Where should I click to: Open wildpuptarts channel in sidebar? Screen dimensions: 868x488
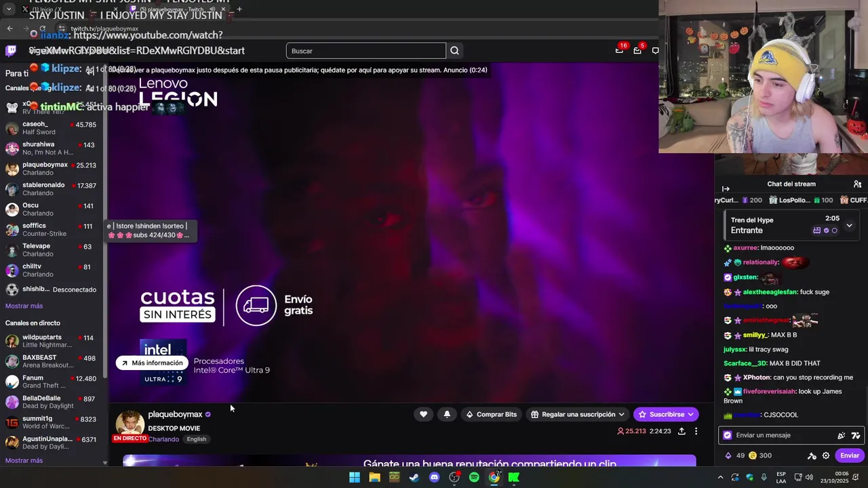(52, 341)
